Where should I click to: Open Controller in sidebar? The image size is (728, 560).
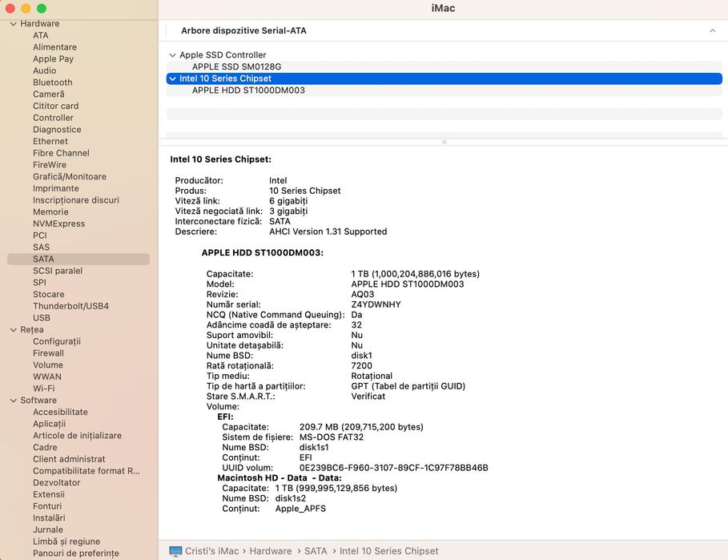pos(53,118)
